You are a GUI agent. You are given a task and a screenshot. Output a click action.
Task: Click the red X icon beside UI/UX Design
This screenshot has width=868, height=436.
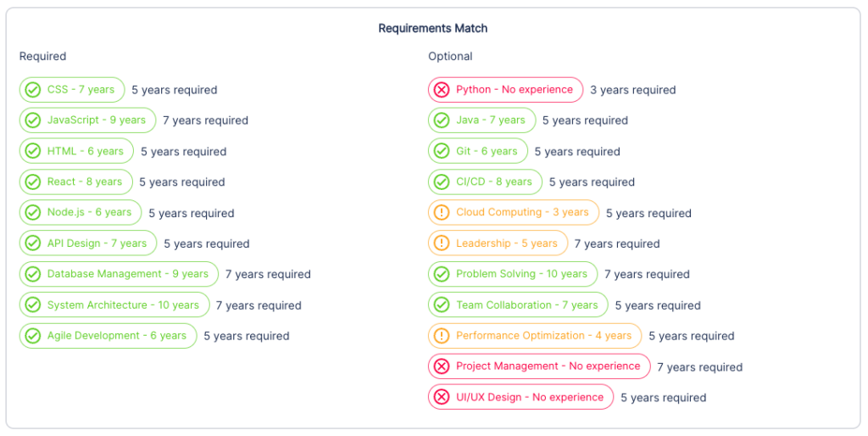442,397
